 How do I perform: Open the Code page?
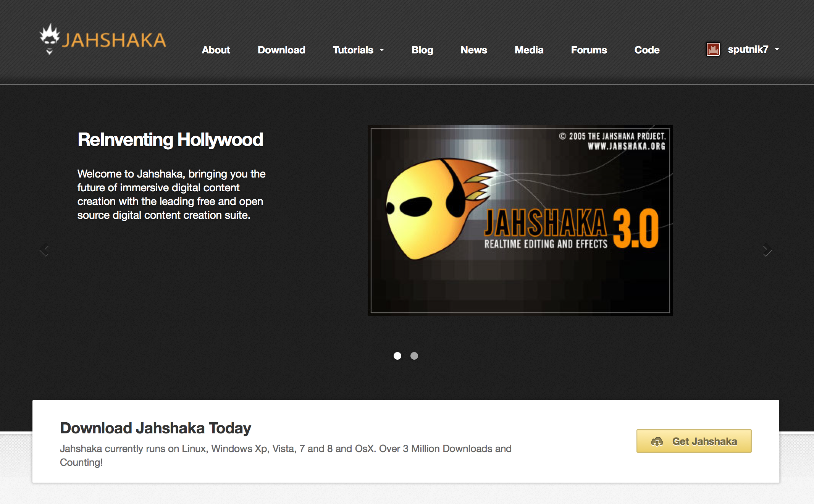tap(647, 50)
